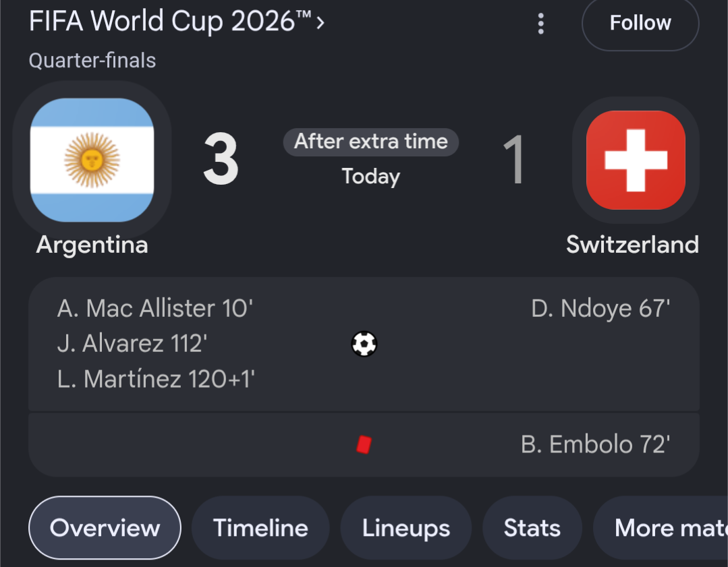
Task: Select the Overview tab
Action: click(x=105, y=528)
